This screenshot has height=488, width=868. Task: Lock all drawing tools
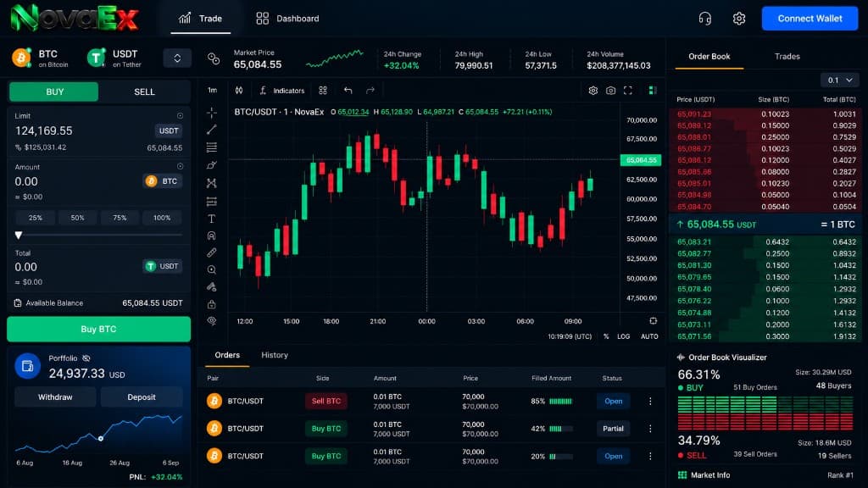tap(211, 304)
